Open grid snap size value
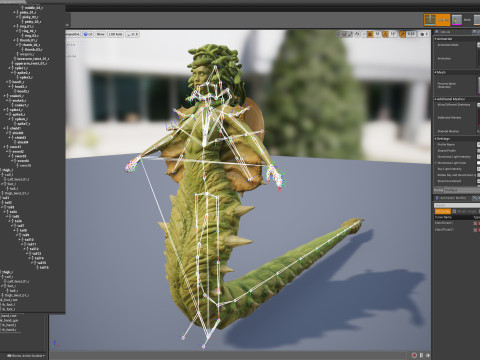This screenshot has width=480, height=360. click(x=378, y=34)
